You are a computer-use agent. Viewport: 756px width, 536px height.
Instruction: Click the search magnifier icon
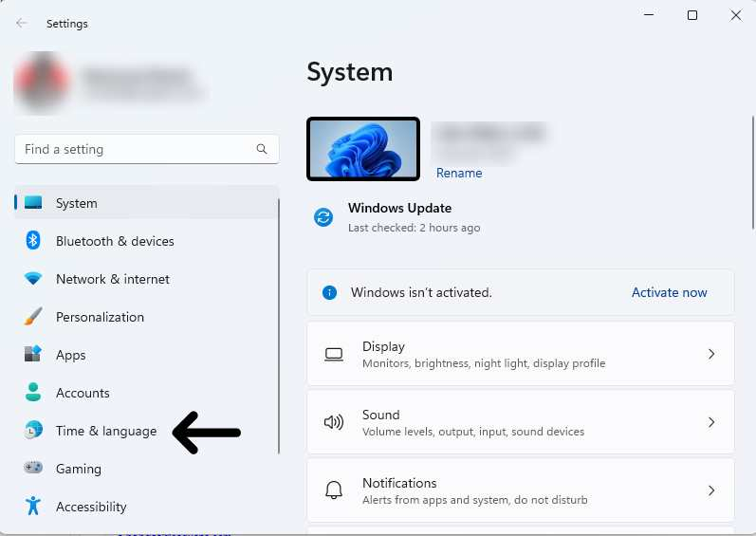(261, 149)
